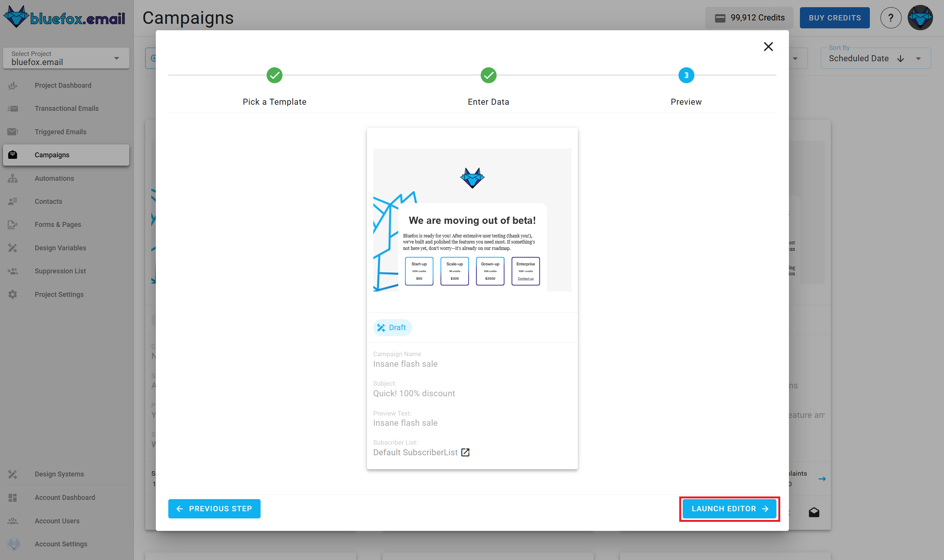Image resolution: width=944 pixels, height=560 pixels.
Task: Toggle the sort direction arrow
Action: [901, 59]
